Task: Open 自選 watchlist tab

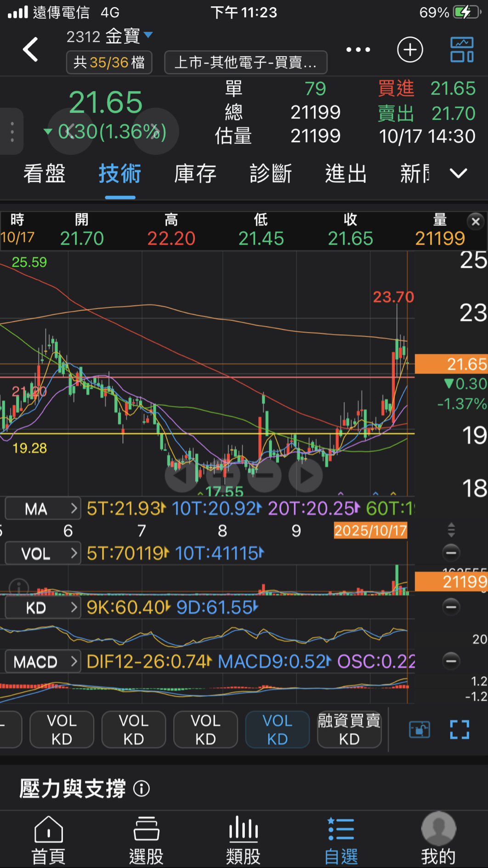Action: pos(341,840)
